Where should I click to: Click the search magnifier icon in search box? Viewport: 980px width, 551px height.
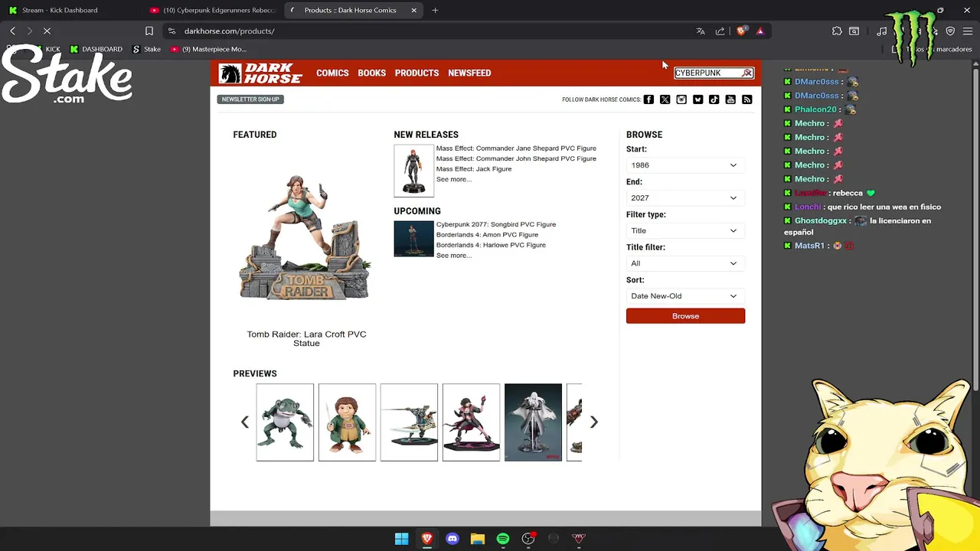747,73
